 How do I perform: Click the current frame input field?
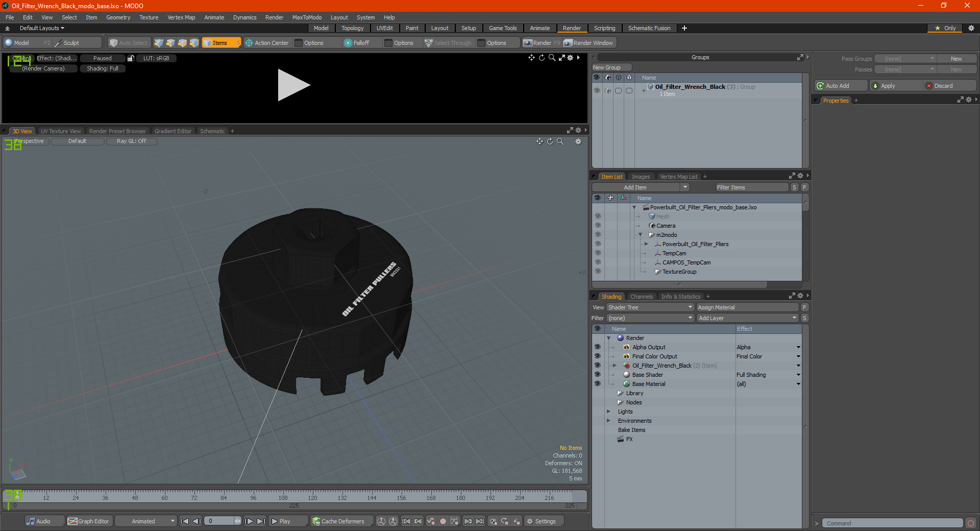219,521
